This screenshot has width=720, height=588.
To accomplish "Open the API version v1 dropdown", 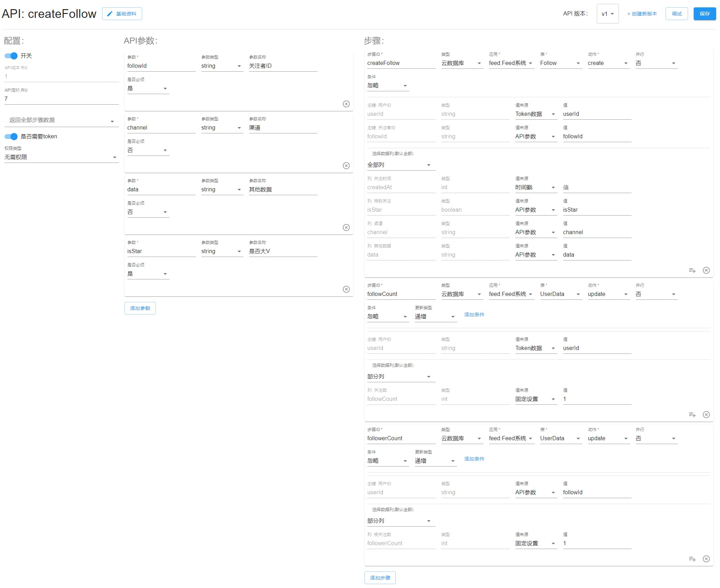I will pos(607,14).
